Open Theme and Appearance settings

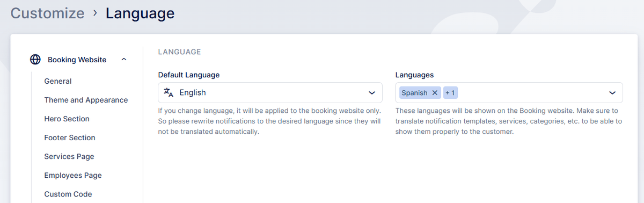click(x=86, y=100)
